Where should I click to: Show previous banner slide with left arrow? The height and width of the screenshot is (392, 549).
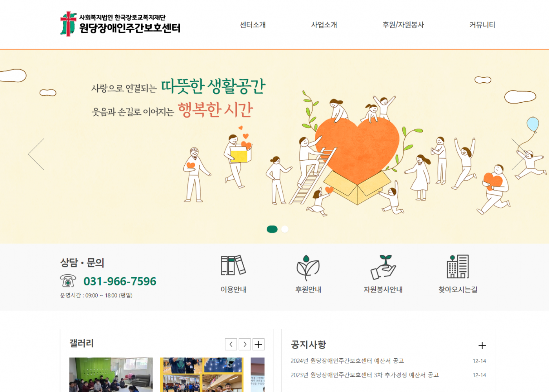(36, 154)
